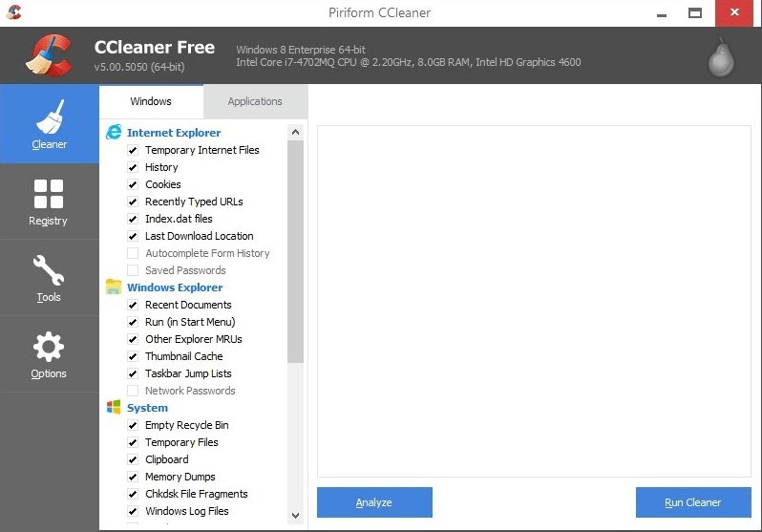762x532 pixels.
Task: Click the System Windows flag icon
Action: (114, 407)
